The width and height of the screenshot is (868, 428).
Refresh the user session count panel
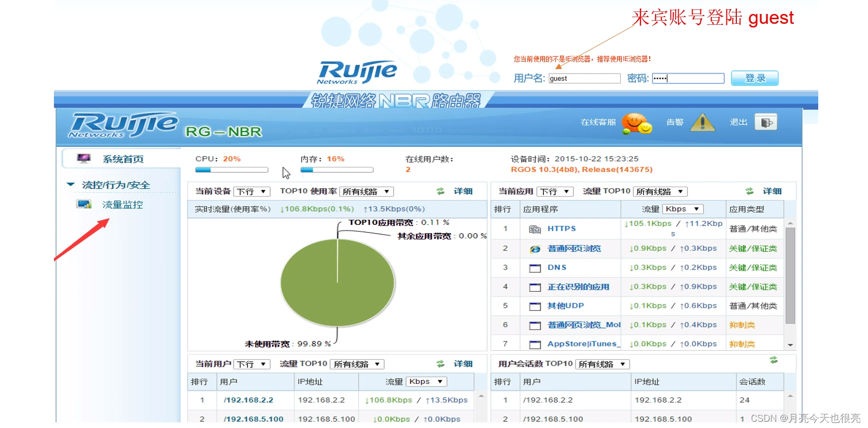774,360
